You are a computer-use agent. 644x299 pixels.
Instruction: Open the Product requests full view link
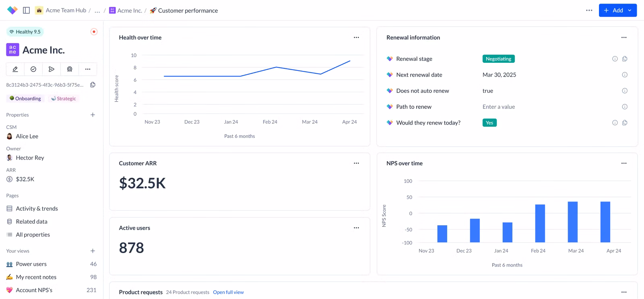click(228, 292)
